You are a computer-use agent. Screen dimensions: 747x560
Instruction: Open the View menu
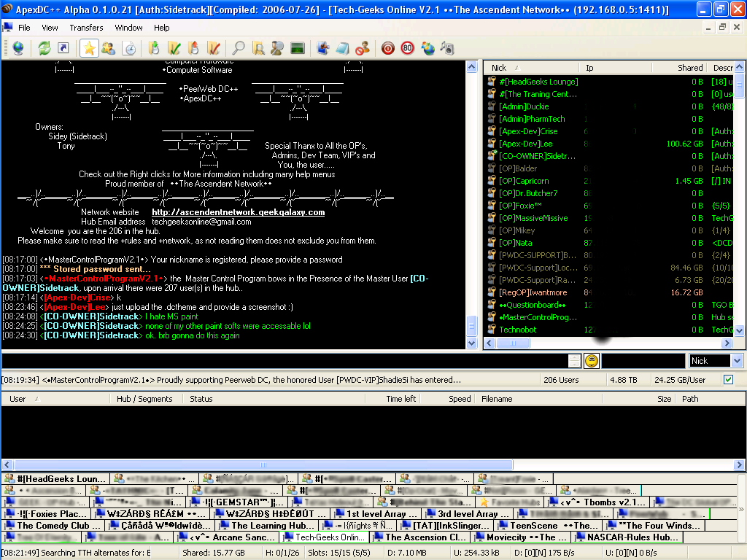coord(50,28)
